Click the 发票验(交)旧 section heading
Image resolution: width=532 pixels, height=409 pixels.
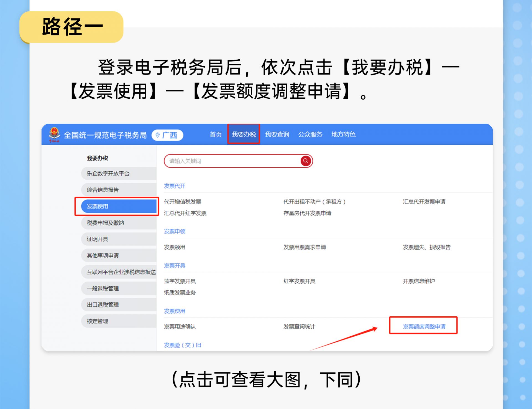(x=182, y=345)
